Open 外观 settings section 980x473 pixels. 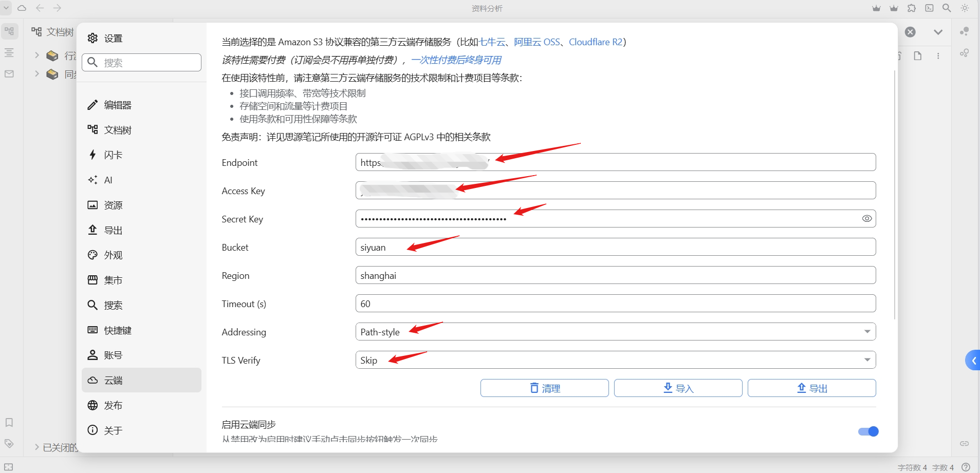[x=141, y=255]
